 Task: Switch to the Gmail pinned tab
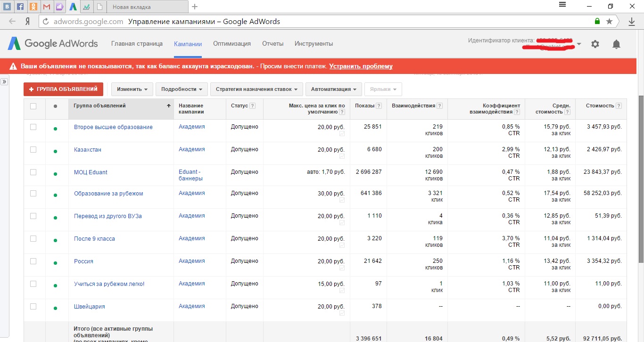[46, 7]
